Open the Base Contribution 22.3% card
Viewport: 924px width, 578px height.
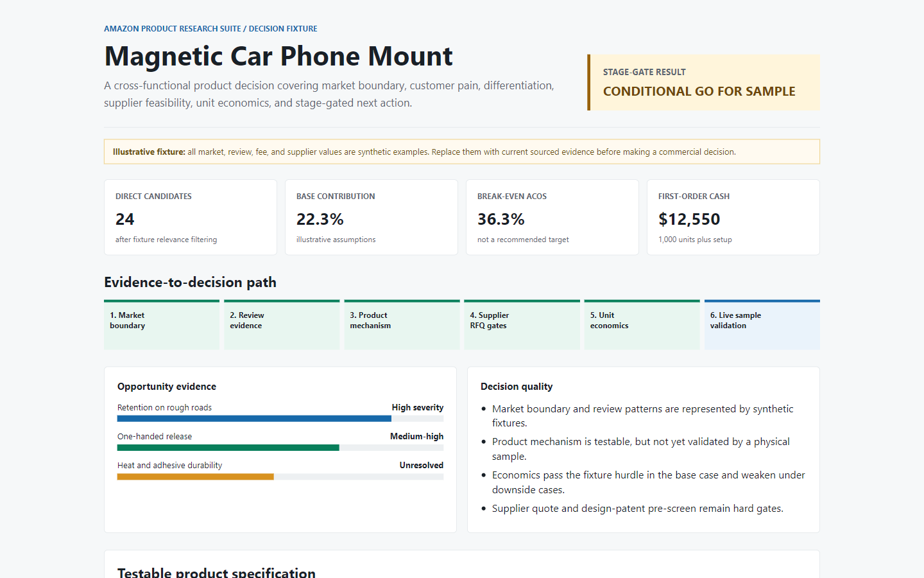[x=372, y=217]
